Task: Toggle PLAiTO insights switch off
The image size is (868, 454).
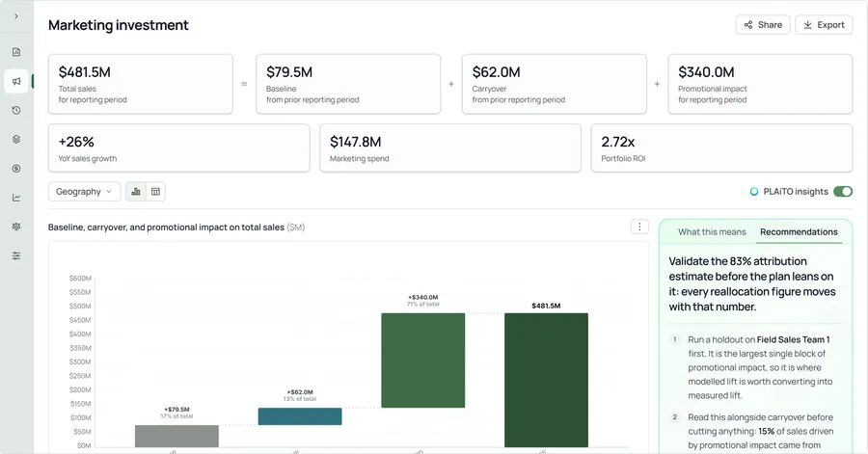Action: (843, 191)
